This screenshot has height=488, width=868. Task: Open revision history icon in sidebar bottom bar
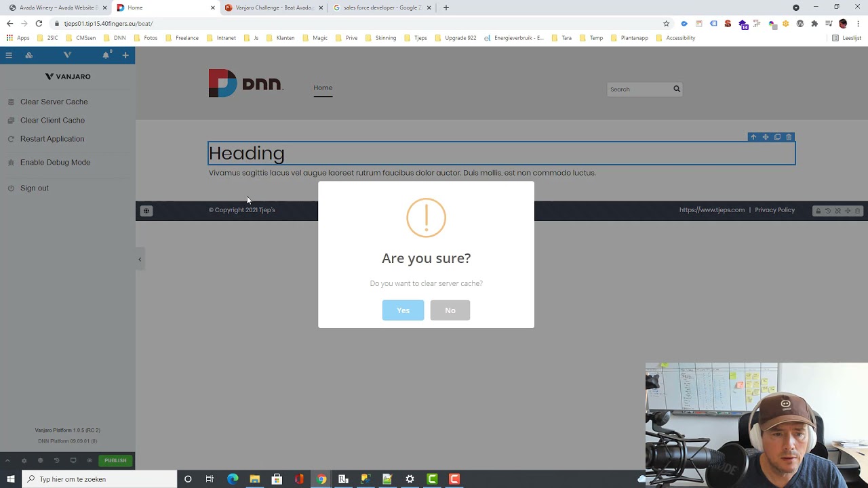tap(56, 461)
